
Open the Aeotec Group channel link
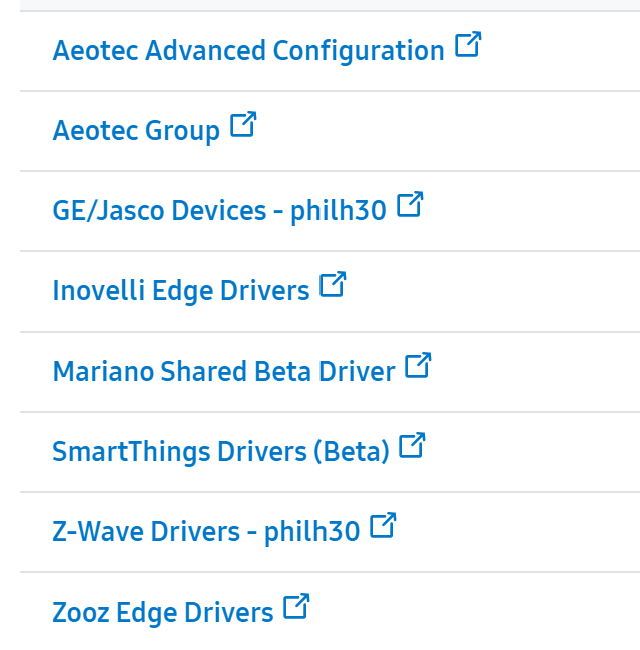136,131
